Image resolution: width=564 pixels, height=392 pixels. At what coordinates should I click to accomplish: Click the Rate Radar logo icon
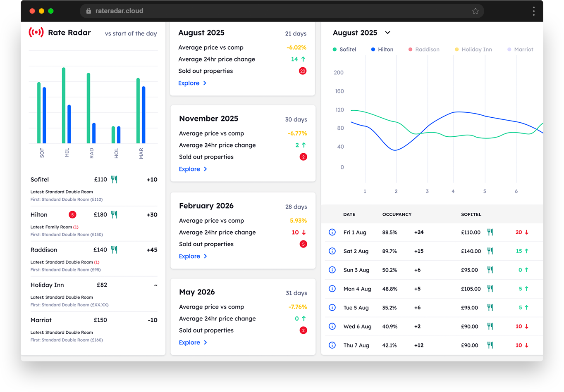pos(36,33)
